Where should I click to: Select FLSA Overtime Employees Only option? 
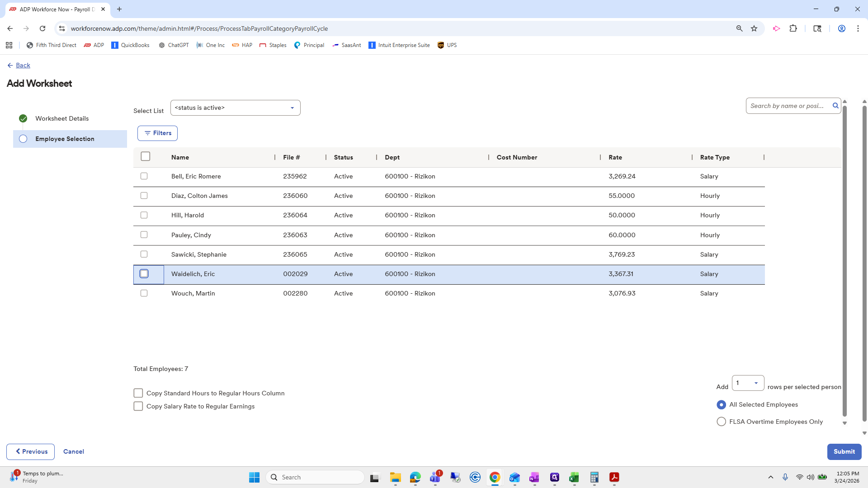point(721,422)
